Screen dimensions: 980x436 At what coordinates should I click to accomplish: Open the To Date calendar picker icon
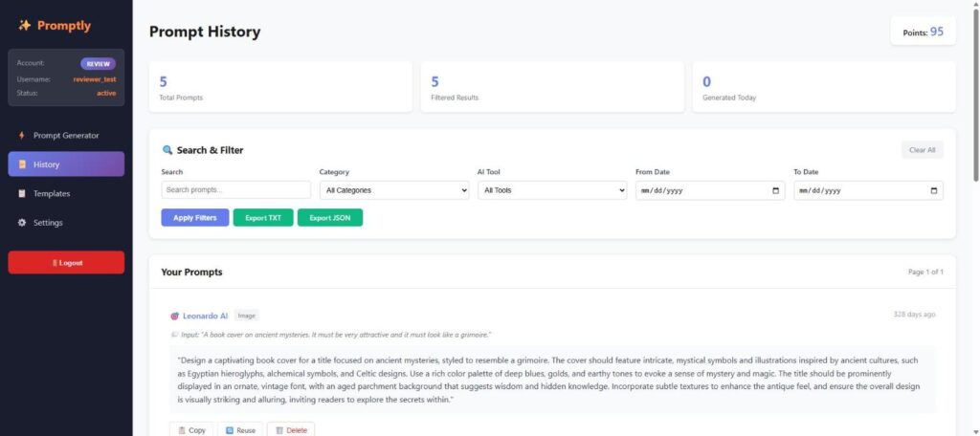pos(934,190)
